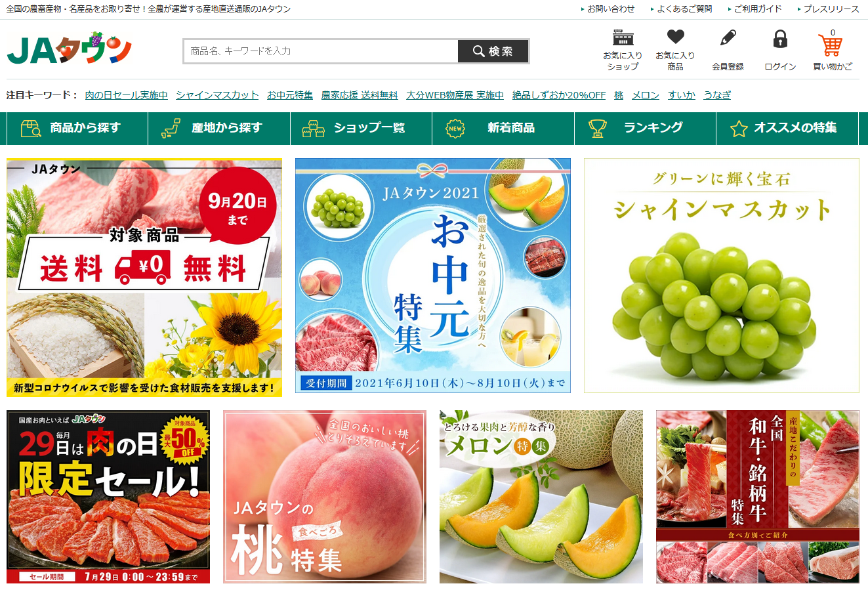Click the magnifier 検索 search button
Screen dimensions: 868x590
pyautogui.click(x=493, y=51)
